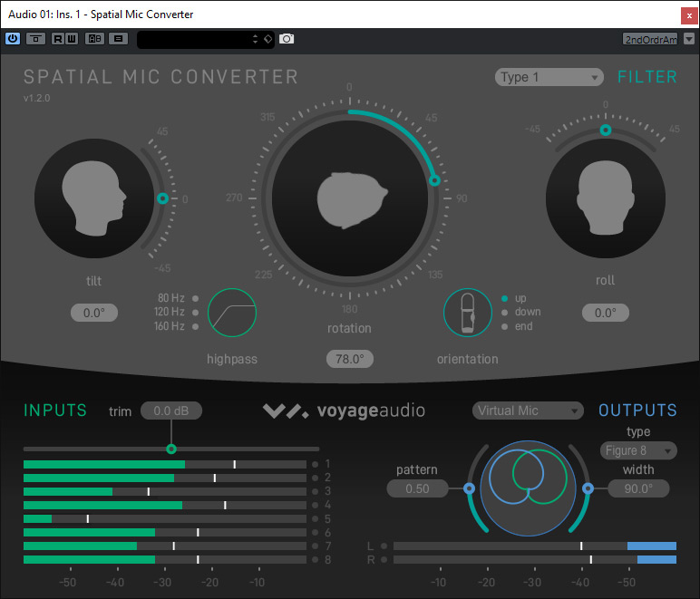Set orientation to end
The image size is (700, 599).
click(504, 326)
